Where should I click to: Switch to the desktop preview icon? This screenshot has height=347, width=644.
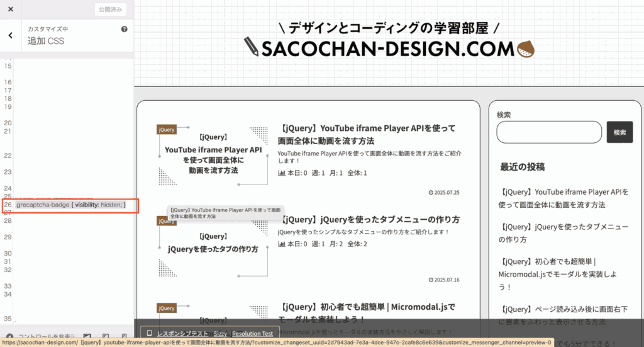[87, 336]
